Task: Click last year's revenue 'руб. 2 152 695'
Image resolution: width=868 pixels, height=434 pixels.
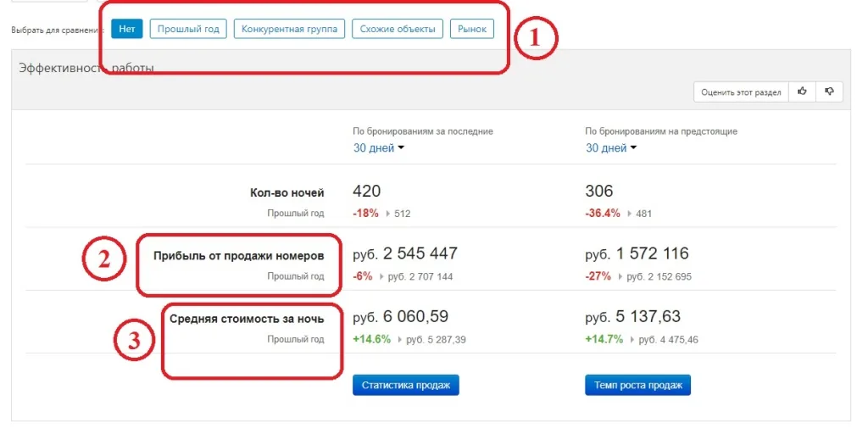Action: click(659, 276)
